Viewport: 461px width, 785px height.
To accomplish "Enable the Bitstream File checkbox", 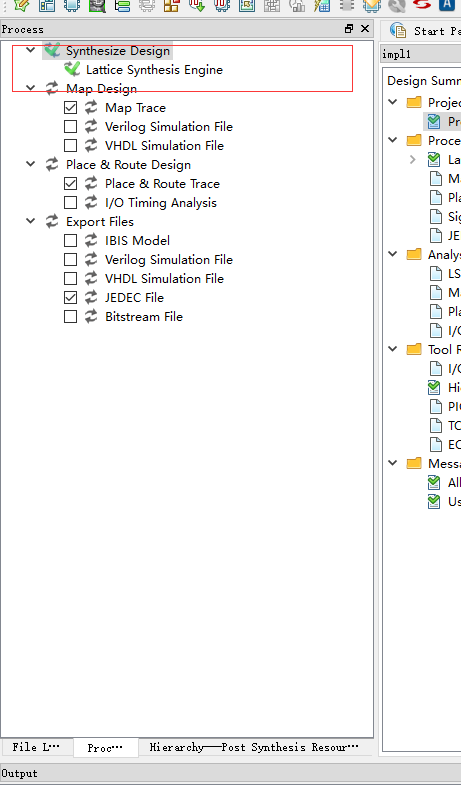I will coord(71,317).
